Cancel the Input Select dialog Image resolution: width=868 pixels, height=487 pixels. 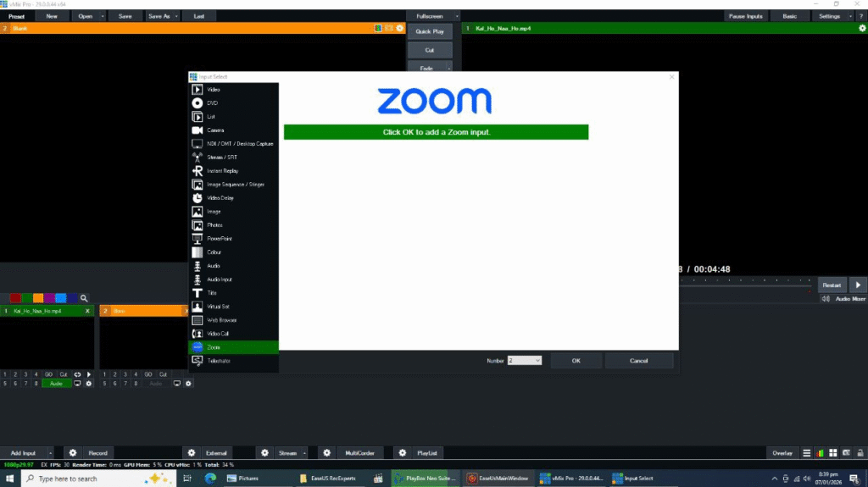pos(638,361)
